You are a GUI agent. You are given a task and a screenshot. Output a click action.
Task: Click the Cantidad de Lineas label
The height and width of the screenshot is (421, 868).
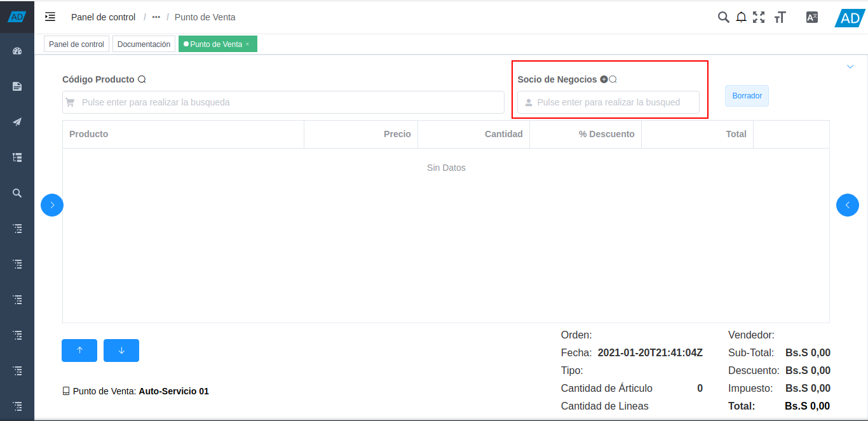coord(605,406)
